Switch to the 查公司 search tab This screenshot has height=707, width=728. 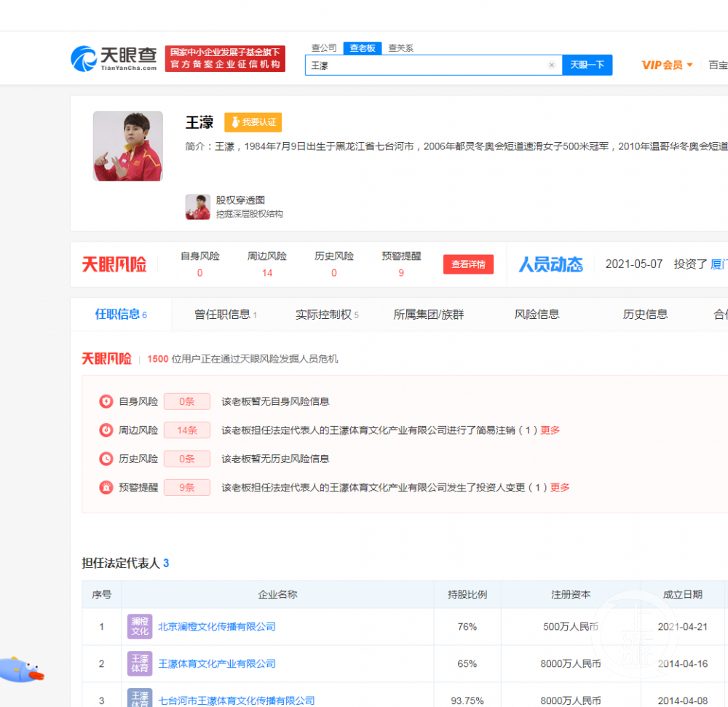(323, 48)
